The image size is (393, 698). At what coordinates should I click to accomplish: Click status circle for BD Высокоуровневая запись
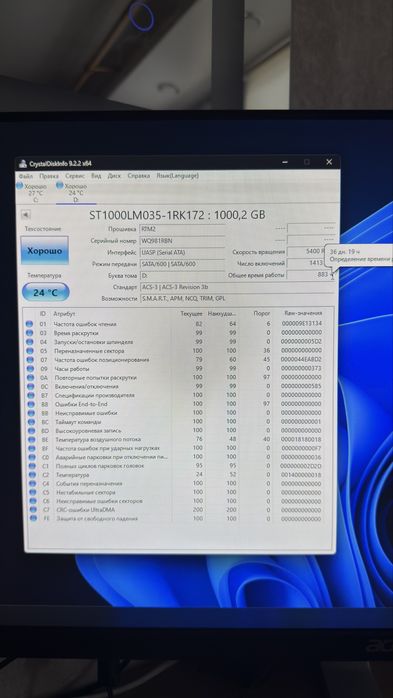(x=32, y=431)
